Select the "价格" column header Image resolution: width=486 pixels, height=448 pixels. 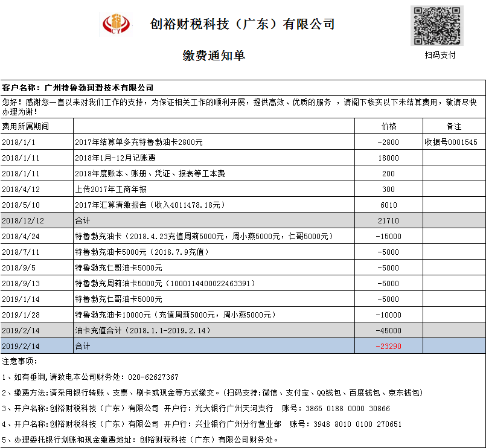pyautogui.click(x=389, y=126)
